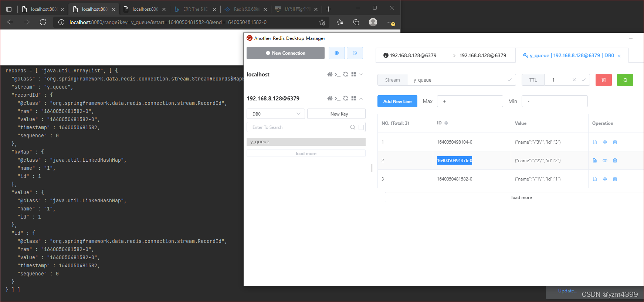Dump the row with ID 1640050481582-0

[x=595, y=179]
